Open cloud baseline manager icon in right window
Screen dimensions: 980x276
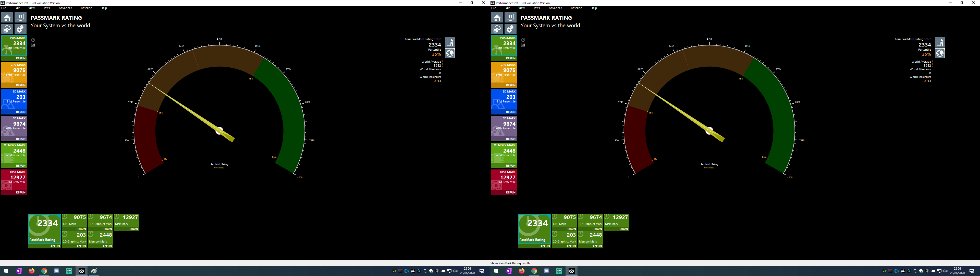pos(497,29)
